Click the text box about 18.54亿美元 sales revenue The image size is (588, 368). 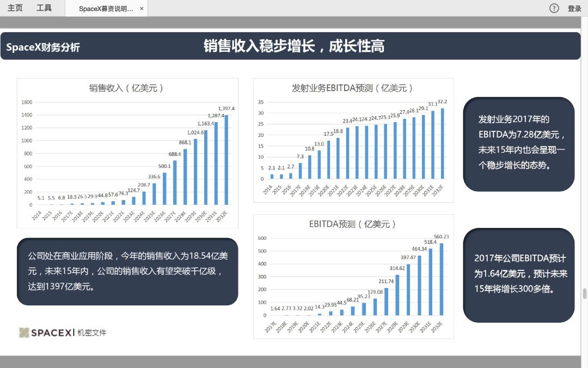point(127,272)
